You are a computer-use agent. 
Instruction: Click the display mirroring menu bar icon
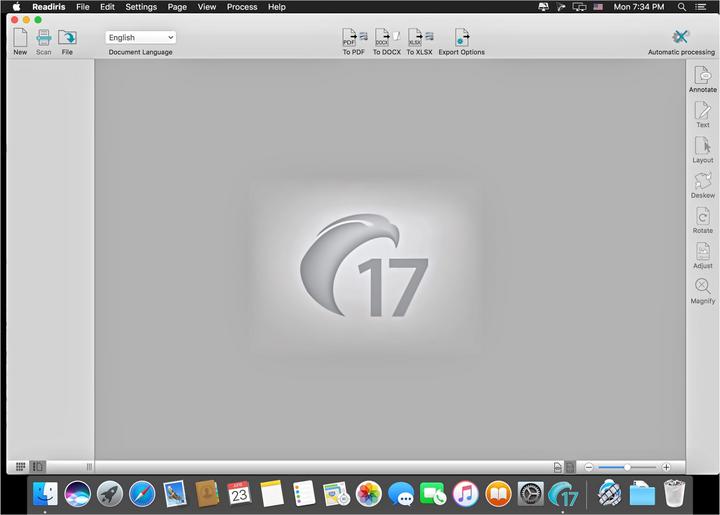579,7
